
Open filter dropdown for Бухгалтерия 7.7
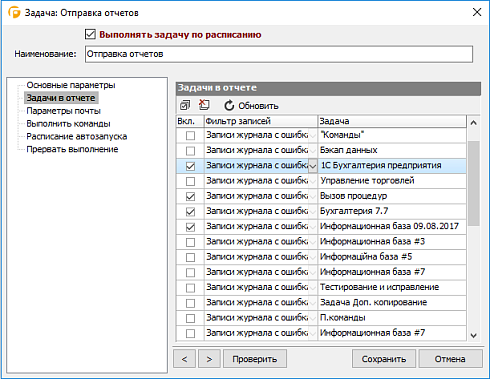[313, 211]
